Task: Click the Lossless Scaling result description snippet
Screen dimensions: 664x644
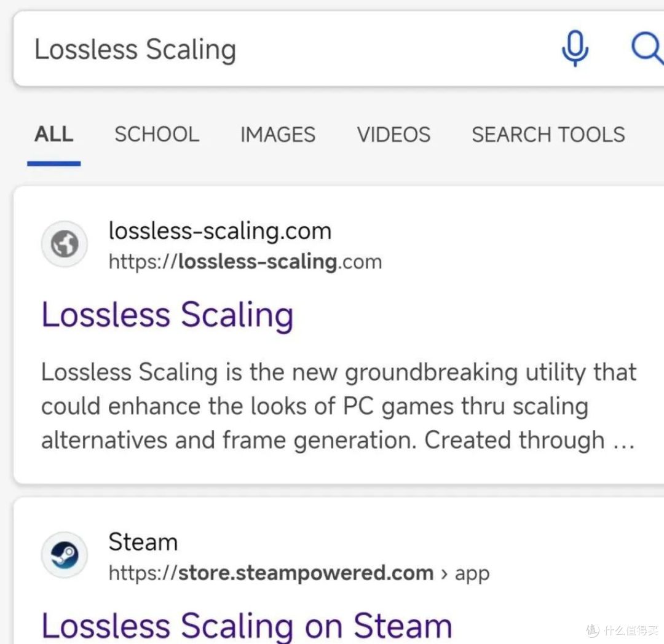Action: point(338,406)
